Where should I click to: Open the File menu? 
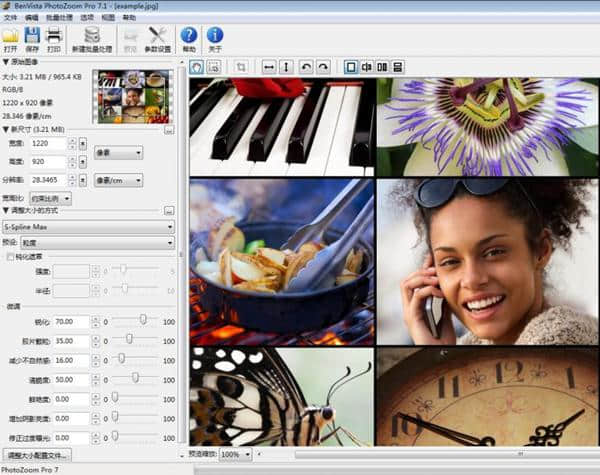(x=8, y=18)
